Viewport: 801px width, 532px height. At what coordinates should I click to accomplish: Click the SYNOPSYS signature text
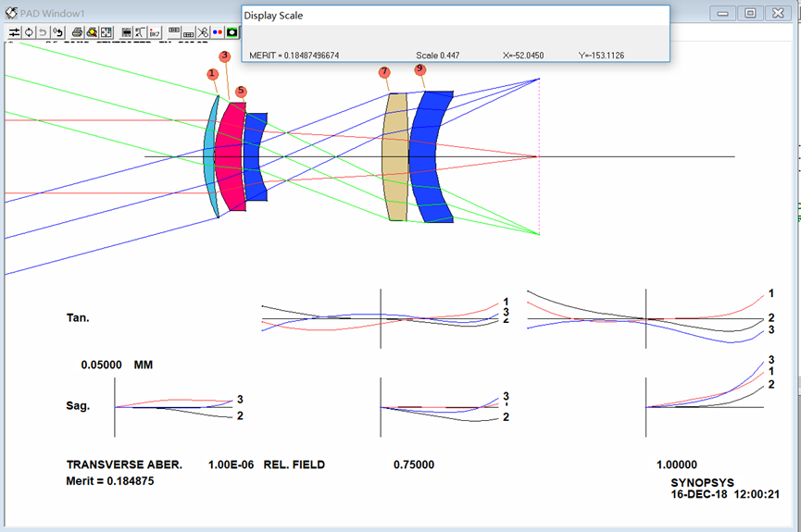[x=703, y=482]
